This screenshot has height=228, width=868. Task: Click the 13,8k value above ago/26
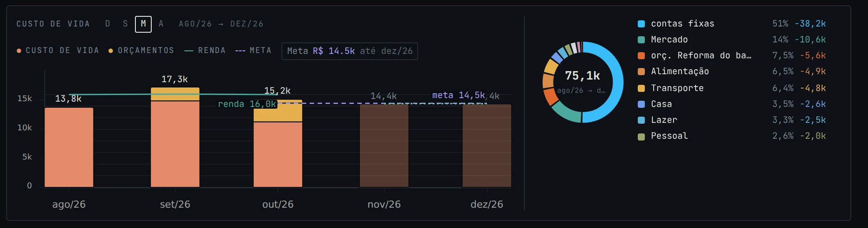click(68, 99)
